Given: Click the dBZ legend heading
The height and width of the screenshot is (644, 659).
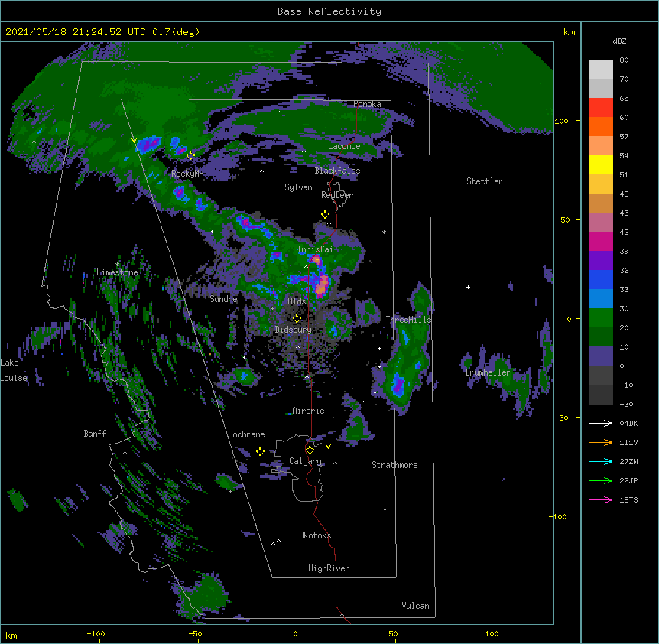Looking at the screenshot, I should click(x=619, y=41).
